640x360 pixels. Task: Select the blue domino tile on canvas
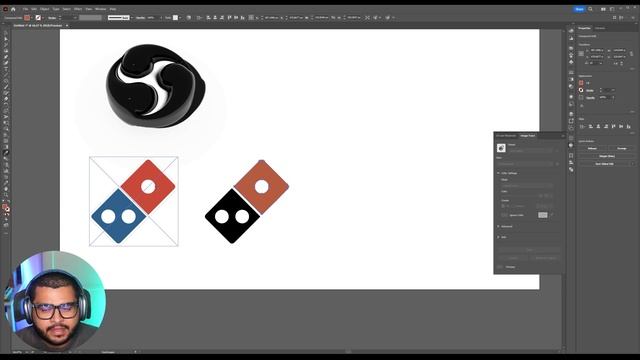[118, 216]
